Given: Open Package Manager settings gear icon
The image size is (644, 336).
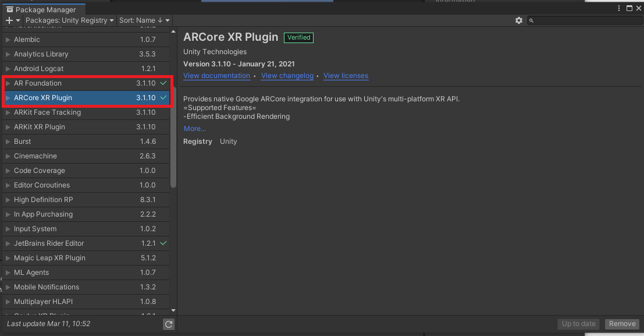Looking at the screenshot, I should pos(519,20).
